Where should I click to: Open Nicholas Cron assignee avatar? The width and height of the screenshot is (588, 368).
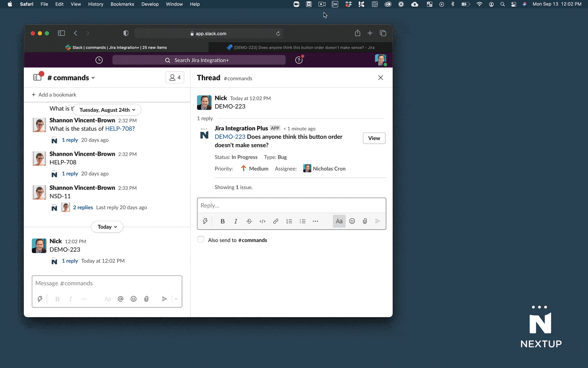pyautogui.click(x=307, y=168)
